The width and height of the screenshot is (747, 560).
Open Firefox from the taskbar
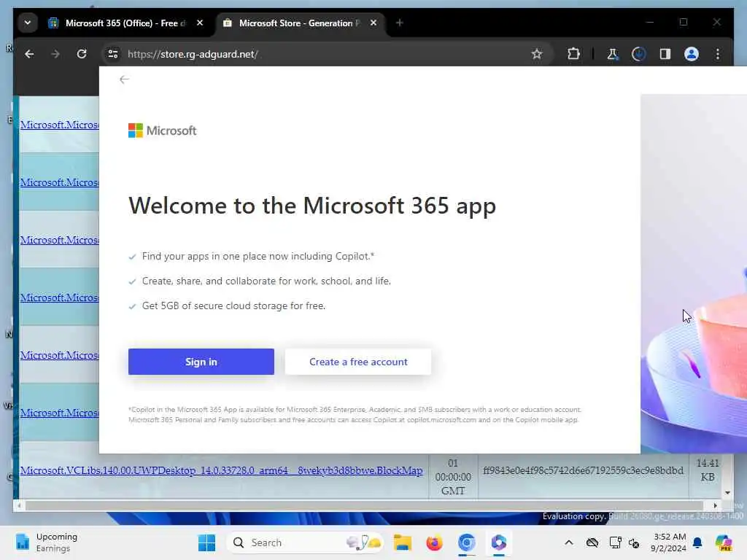(435, 542)
